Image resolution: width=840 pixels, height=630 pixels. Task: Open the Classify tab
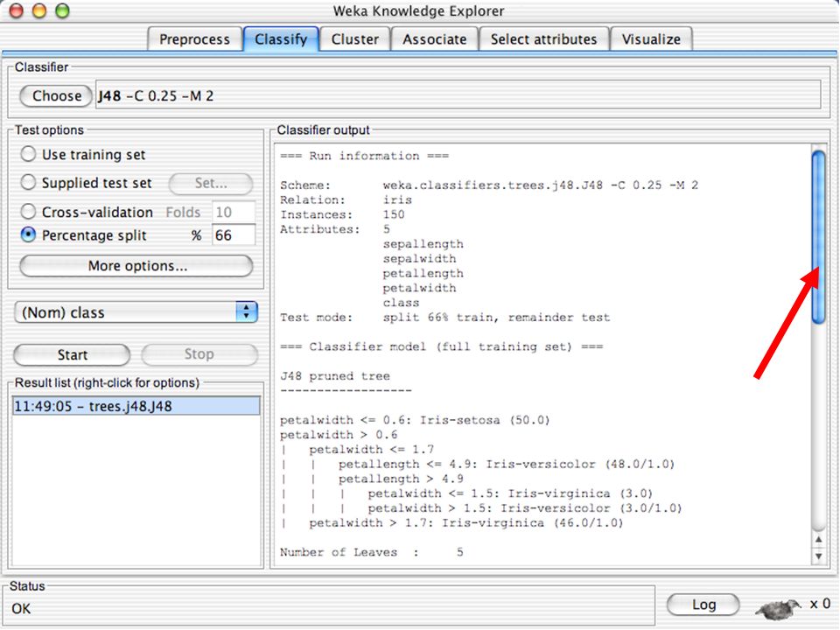281,39
